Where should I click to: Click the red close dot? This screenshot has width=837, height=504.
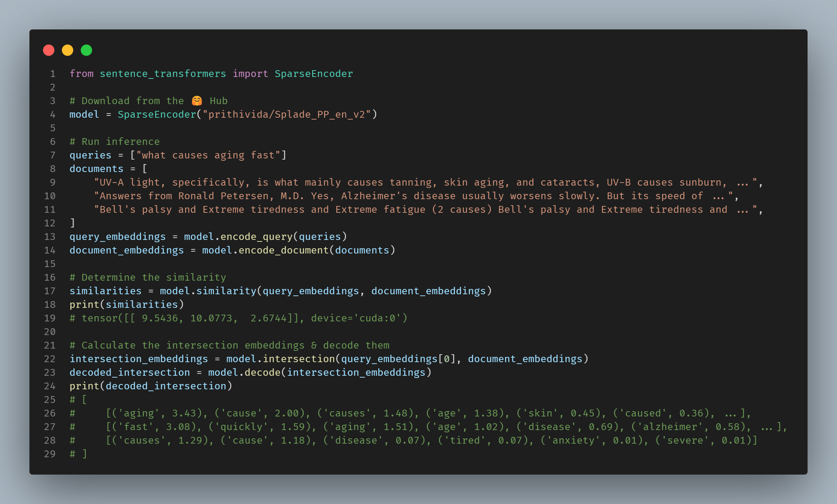[x=49, y=50]
